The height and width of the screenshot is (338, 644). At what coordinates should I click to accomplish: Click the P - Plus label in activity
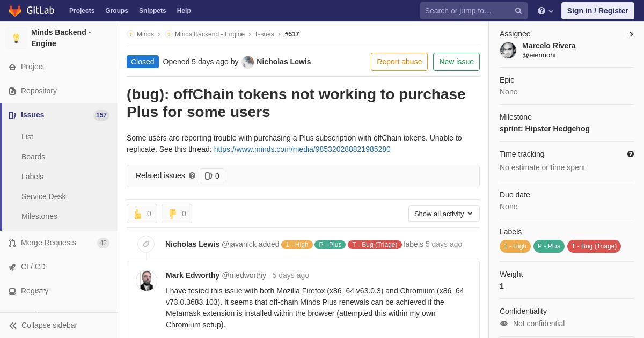coord(330,245)
